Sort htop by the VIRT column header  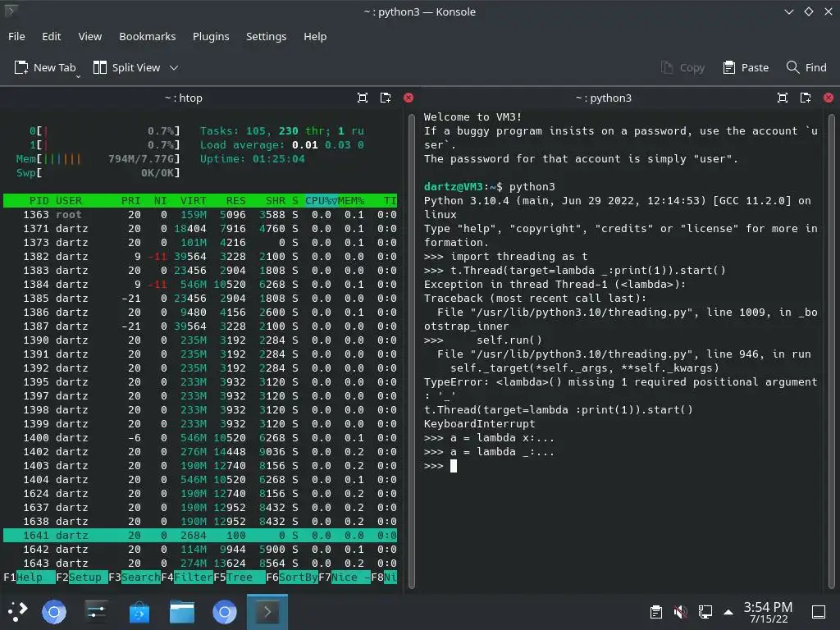193,200
